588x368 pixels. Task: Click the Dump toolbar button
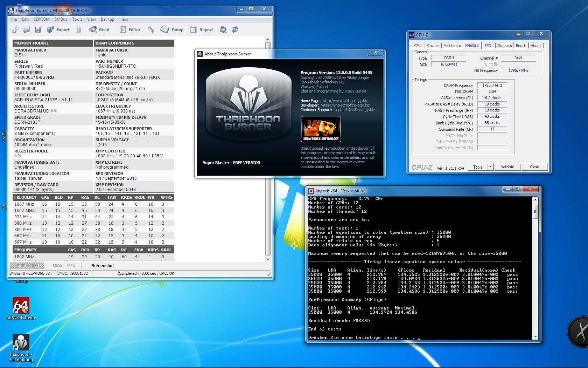click(x=172, y=30)
